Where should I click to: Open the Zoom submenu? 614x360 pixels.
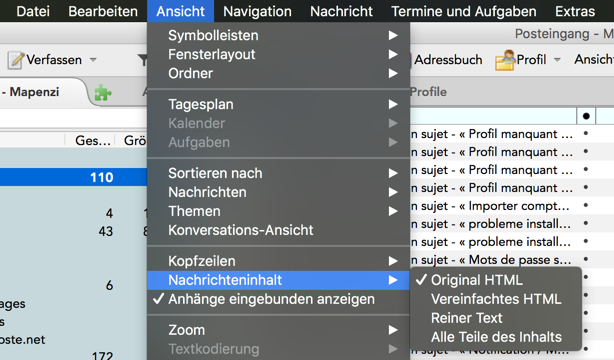[x=278, y=330]
